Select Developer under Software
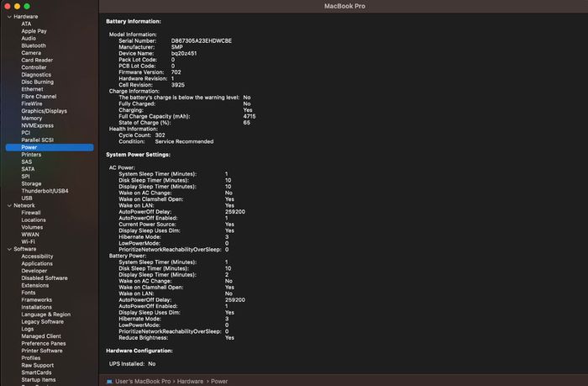 coord(34,271)
